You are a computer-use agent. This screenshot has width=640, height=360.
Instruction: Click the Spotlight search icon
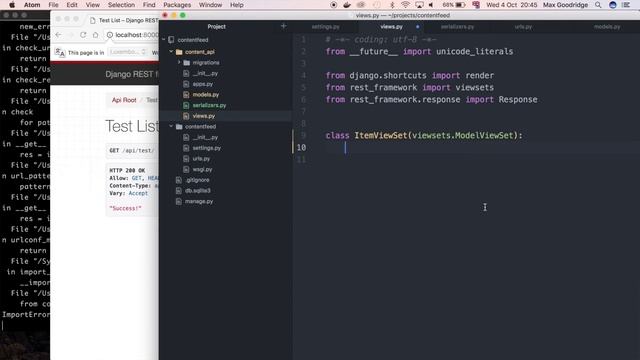tap(598, 5)
